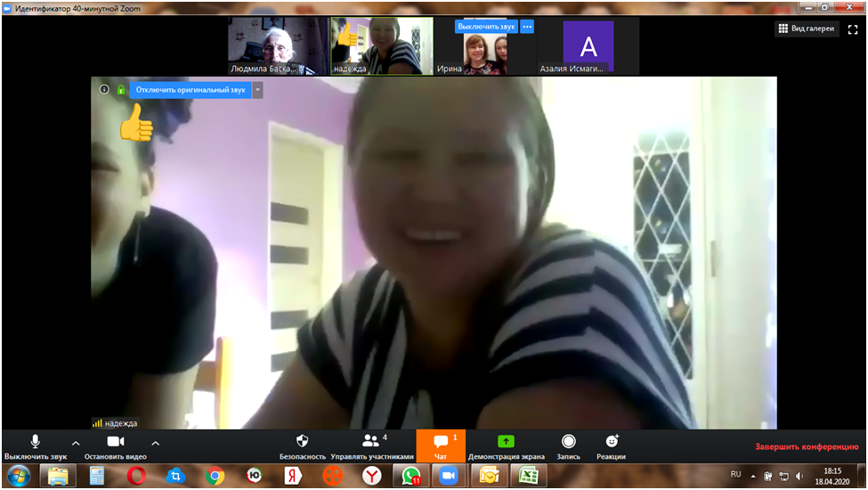Open the Chat panel with unread message
Image resolution: width=868 pixels, height=490 pixels.
pyautogui.click(x=440, y=442)
